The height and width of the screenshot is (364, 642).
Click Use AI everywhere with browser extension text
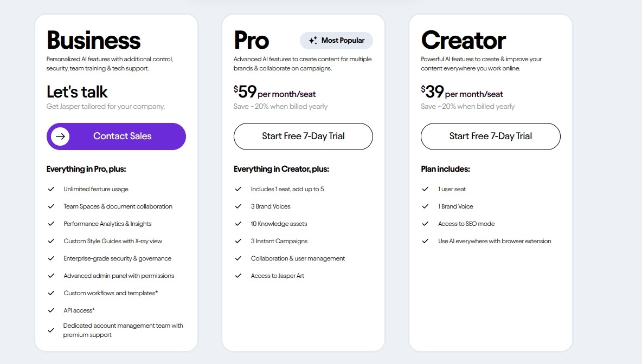(495, 241)
